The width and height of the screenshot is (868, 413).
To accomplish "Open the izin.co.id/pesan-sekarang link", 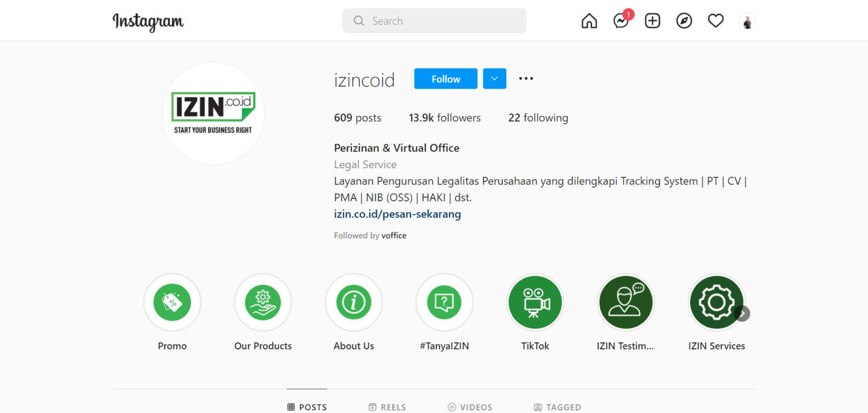I will 397,214.
